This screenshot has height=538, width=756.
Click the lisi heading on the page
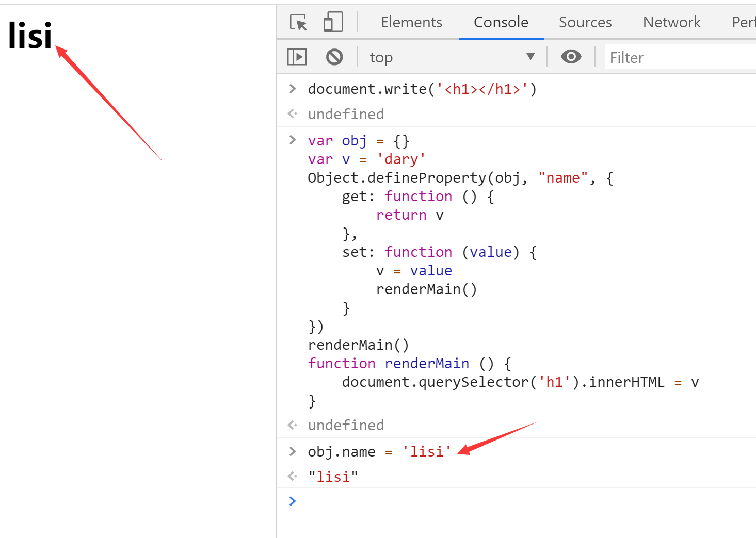click(x=30, y=36)
